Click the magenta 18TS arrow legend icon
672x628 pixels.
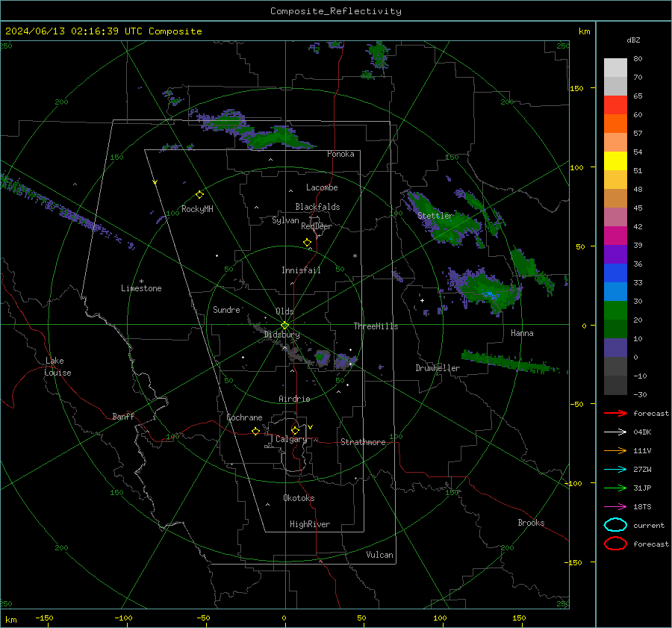pos(615,507)
